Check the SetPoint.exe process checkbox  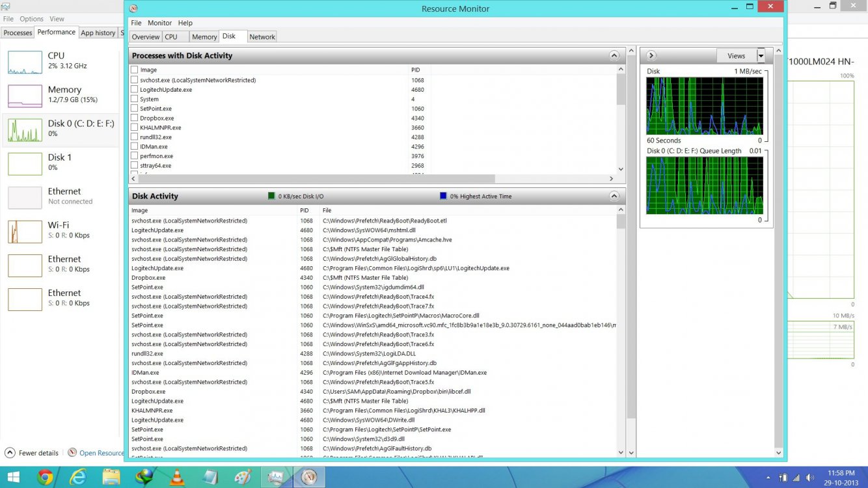coord(134,109)
